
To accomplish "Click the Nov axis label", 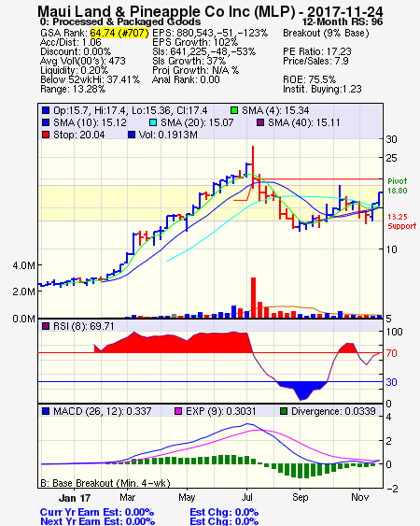I will tap(359, 497).
